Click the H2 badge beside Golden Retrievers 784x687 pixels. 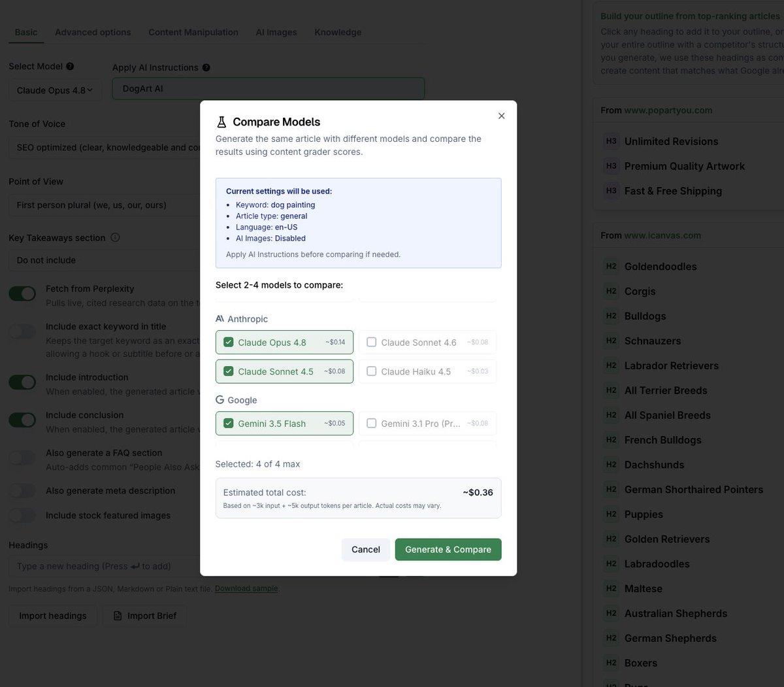click(611, 539)
